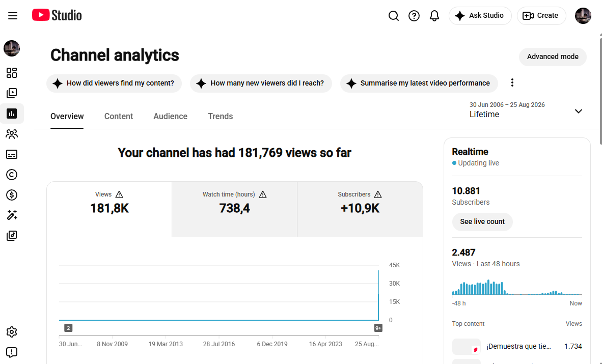Click See live count button
The width and height of the screenshot is (602, 364).
[482, 222]
